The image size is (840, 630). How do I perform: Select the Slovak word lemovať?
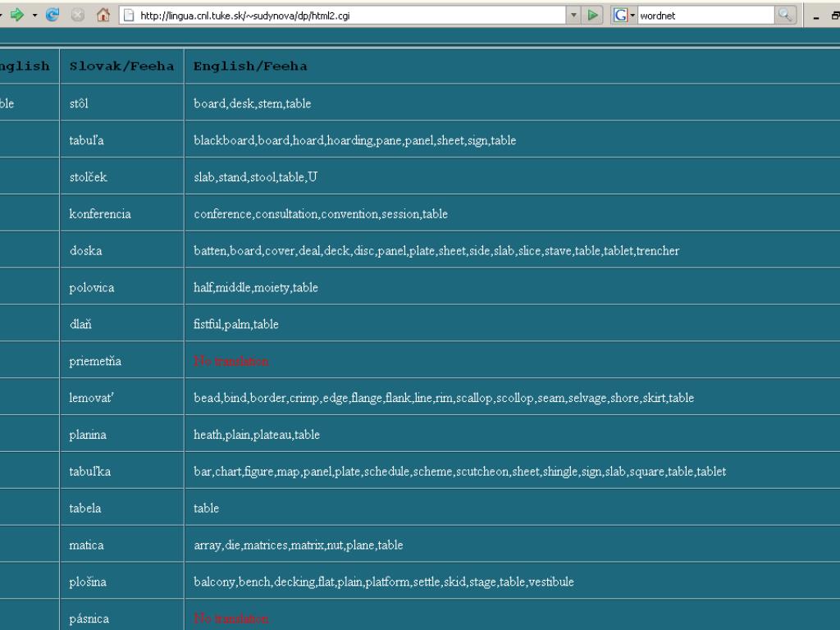click(x=91, y=398)
